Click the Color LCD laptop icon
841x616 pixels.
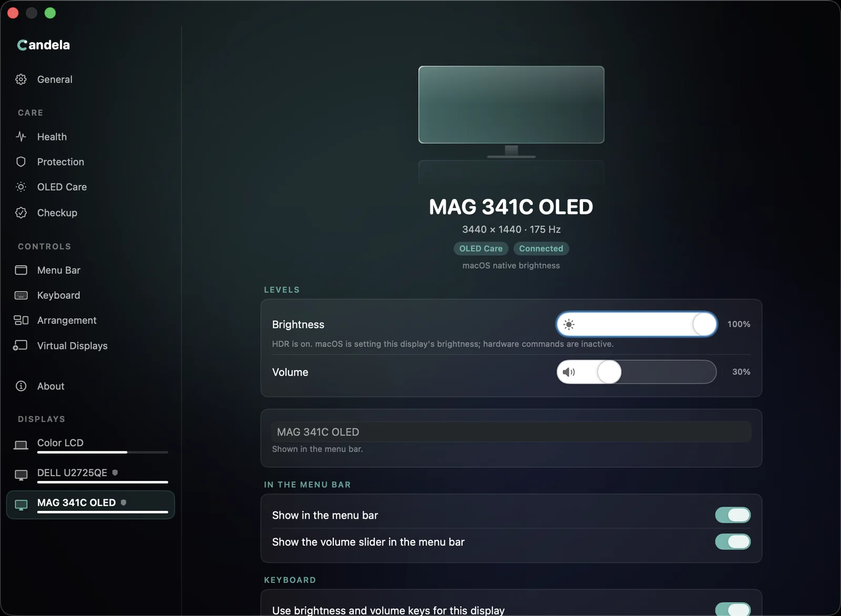click(x=21, y=446)
